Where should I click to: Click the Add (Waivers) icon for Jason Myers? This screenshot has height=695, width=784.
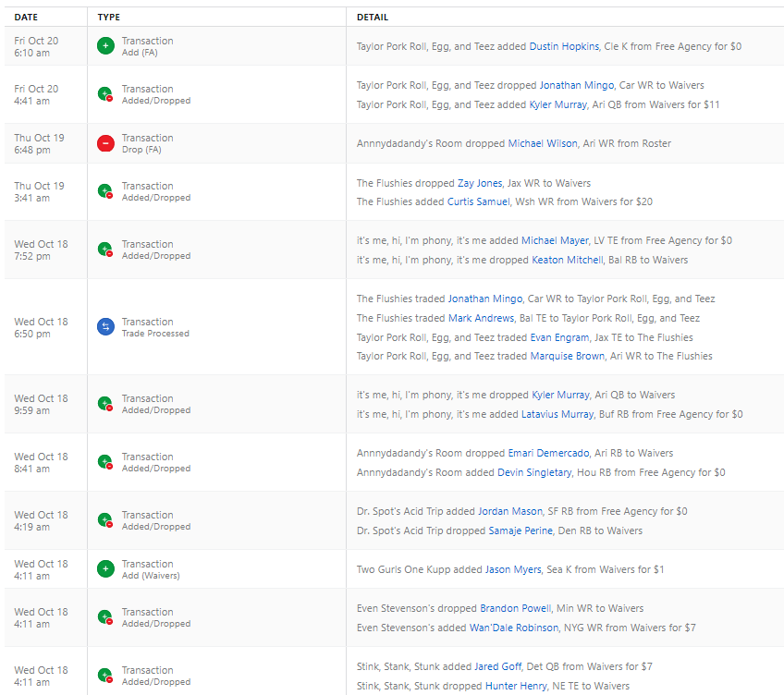(105, 569)
